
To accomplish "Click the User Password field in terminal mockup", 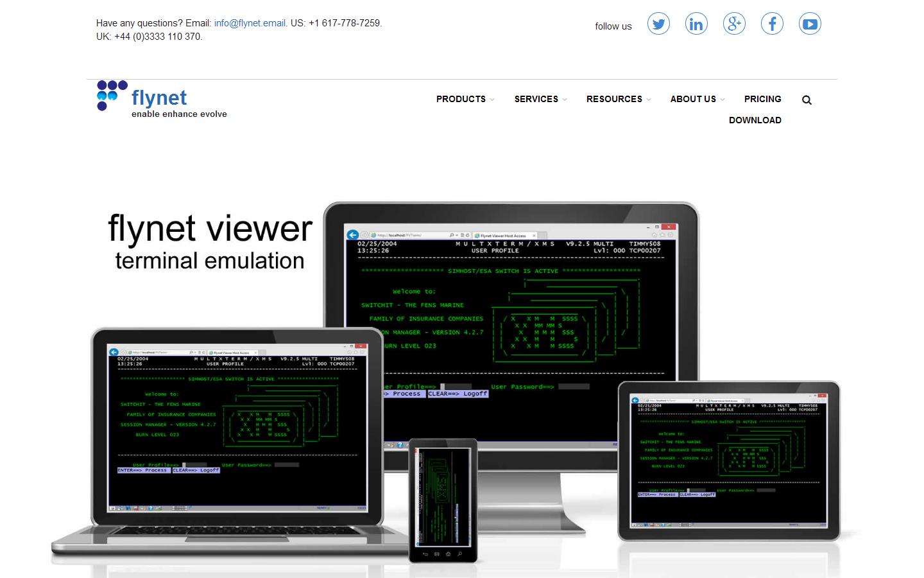I will [x=573, y=386].
